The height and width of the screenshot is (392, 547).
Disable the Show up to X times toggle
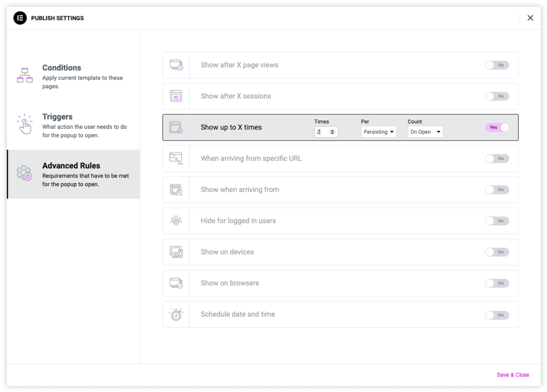[x=497, y=127]
